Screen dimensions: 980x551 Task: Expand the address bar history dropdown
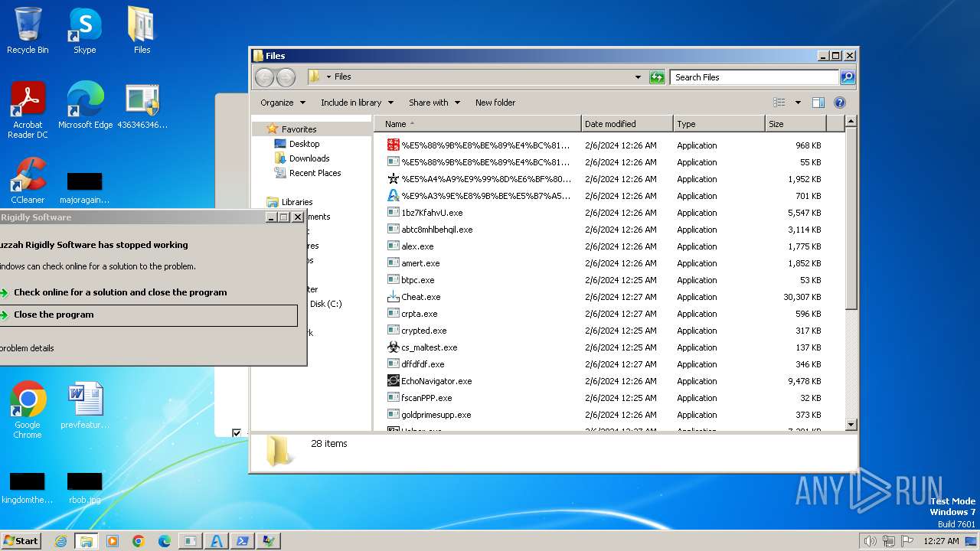tap(638, 77)
